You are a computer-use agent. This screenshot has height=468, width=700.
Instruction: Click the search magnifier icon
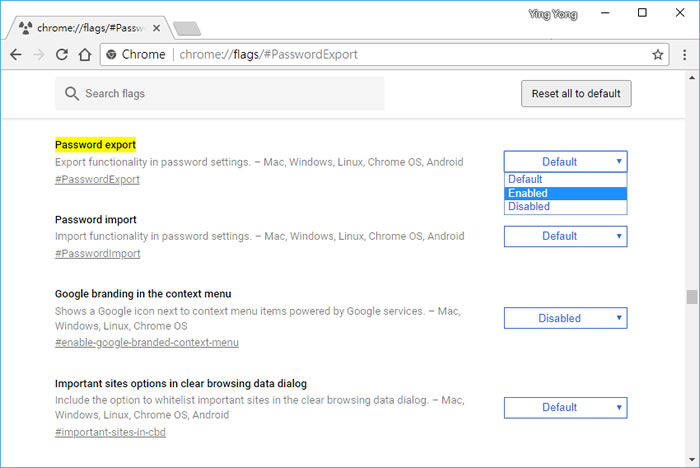click(x=71, y=93)
